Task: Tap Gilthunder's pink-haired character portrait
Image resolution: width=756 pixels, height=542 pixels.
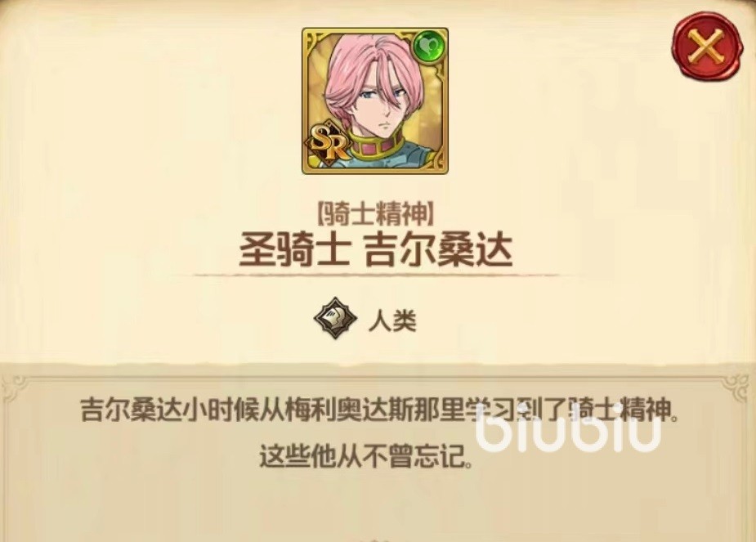Action: click(x=375, y=101)
